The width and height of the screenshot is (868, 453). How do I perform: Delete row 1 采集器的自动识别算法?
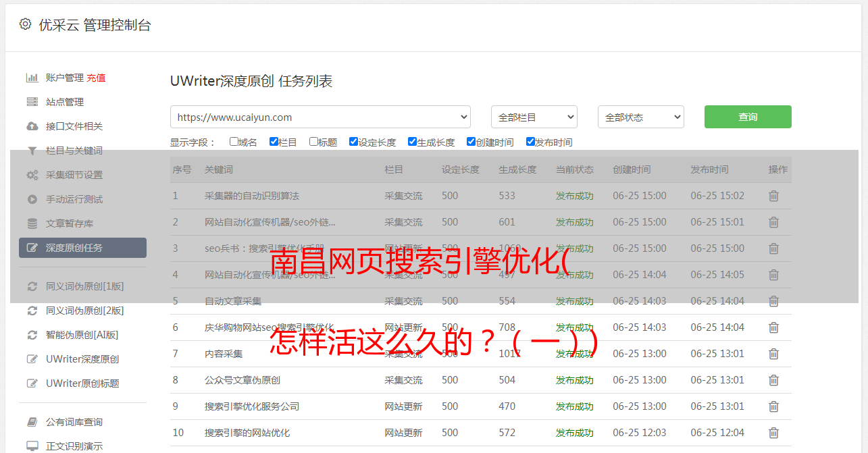773,196
